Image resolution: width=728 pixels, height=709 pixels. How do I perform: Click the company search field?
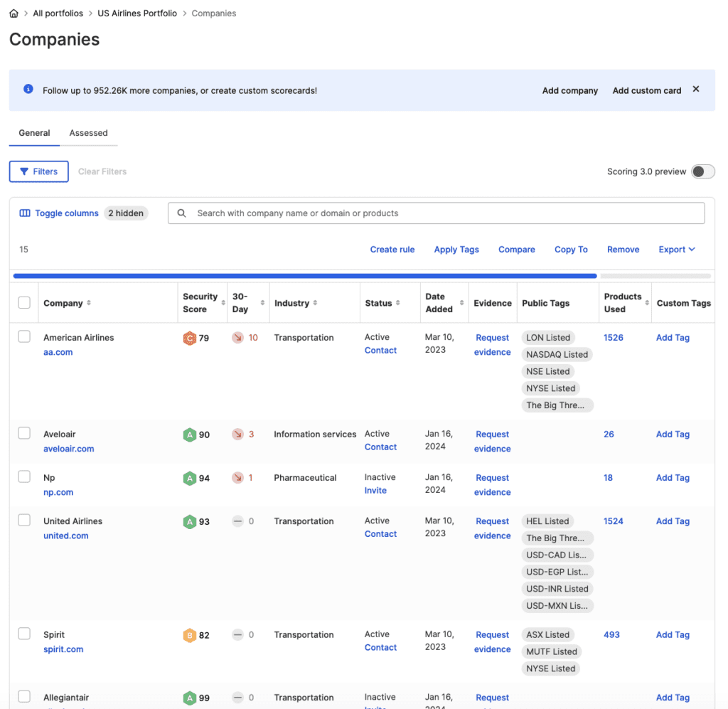coord(436,213)
